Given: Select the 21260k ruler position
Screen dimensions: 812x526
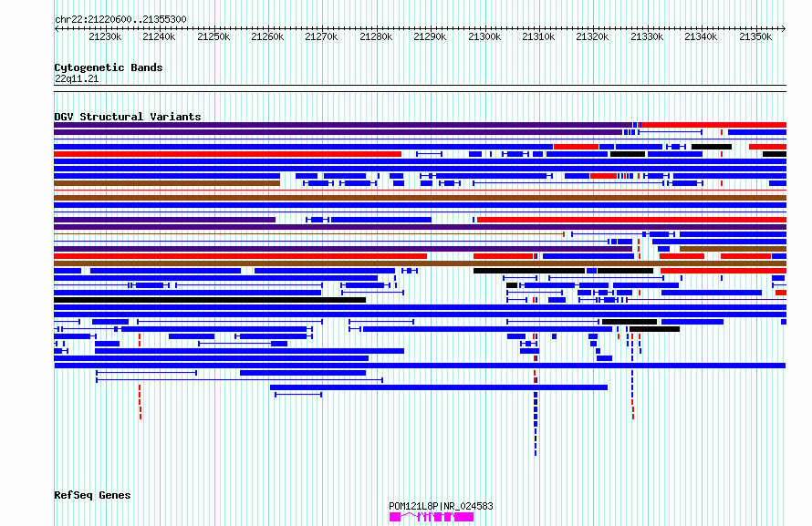Looking at the screenshot, I should (267, 36).
